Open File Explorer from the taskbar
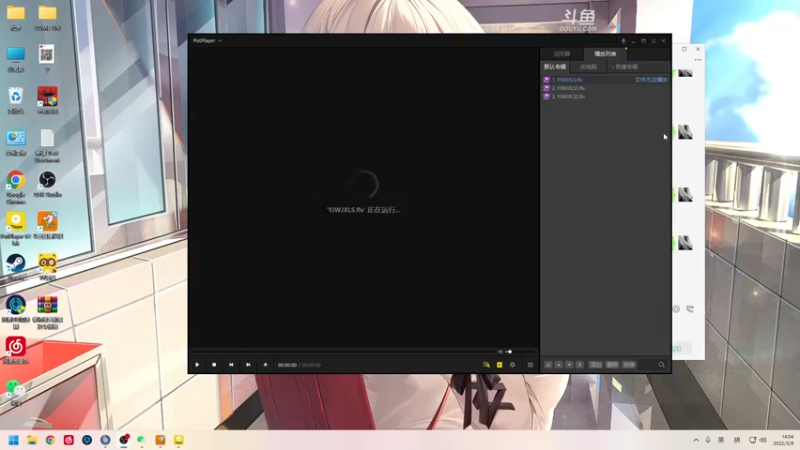This screenshot has width=800, height=450. tap(32, 440)
